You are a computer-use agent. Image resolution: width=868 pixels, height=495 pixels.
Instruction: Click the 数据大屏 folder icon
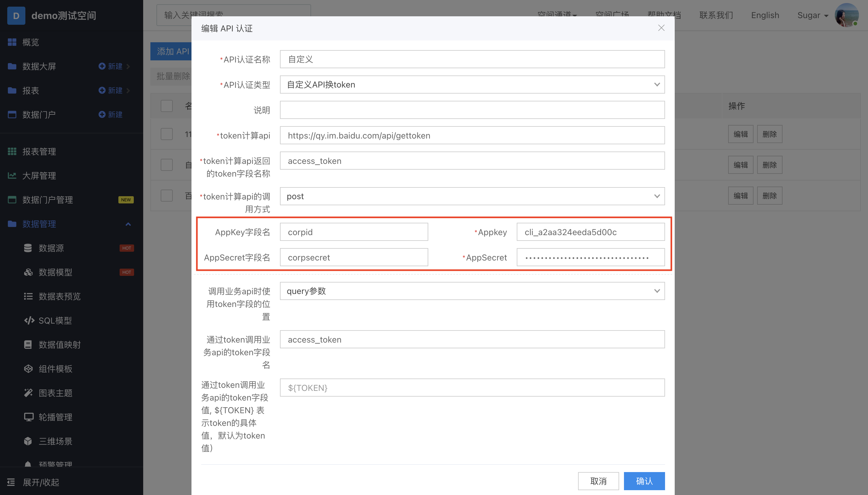point(12,66)
